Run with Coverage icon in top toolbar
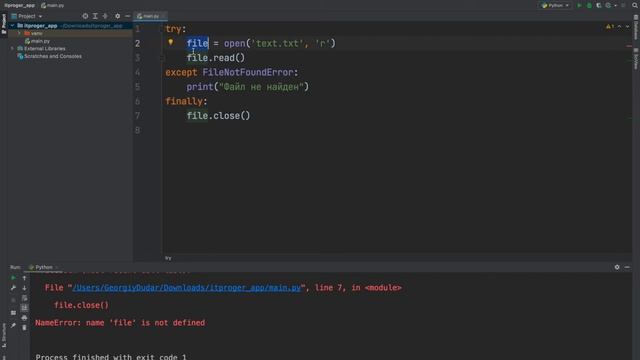This screenshot has height=360, width=640. click(599, 5)
